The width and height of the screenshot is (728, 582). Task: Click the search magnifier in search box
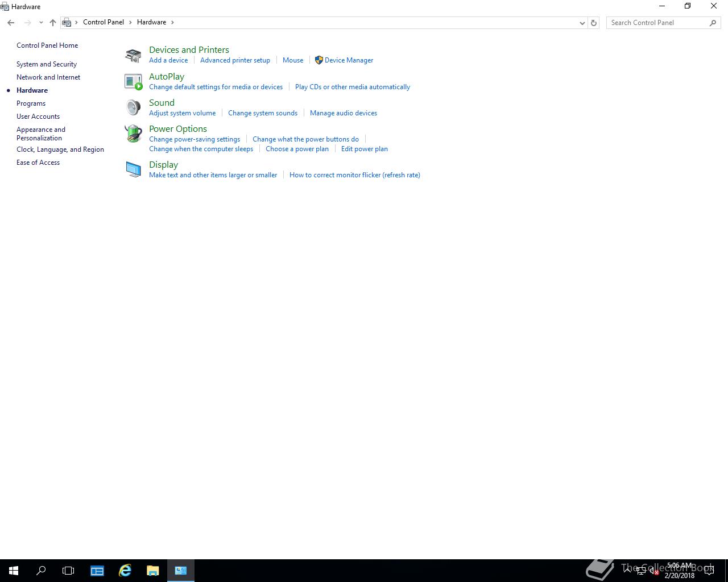pos(713,23)
